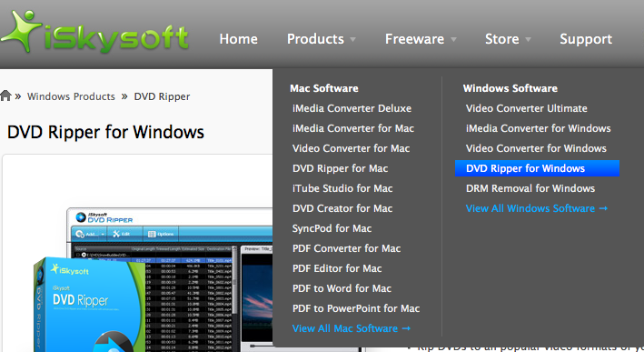Click the Options button in app screenshot
Viewport: 644px width, 352px height.
click(161, 234)
